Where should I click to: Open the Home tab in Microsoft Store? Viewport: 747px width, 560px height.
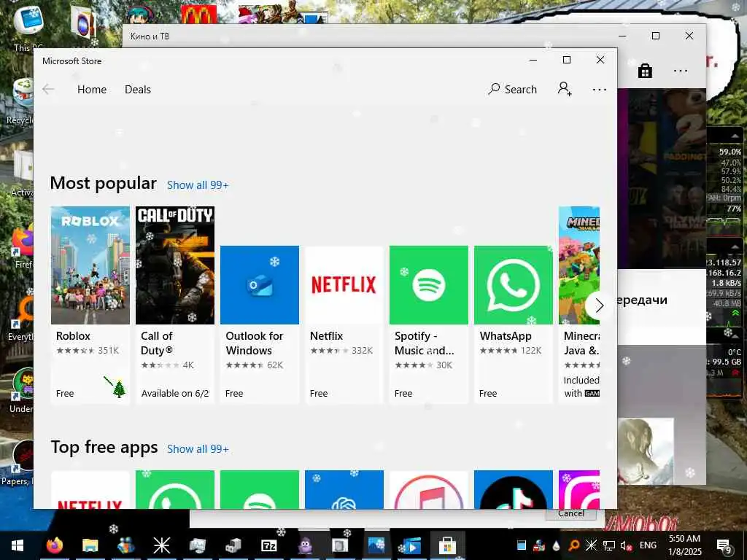tap(91, 90)
